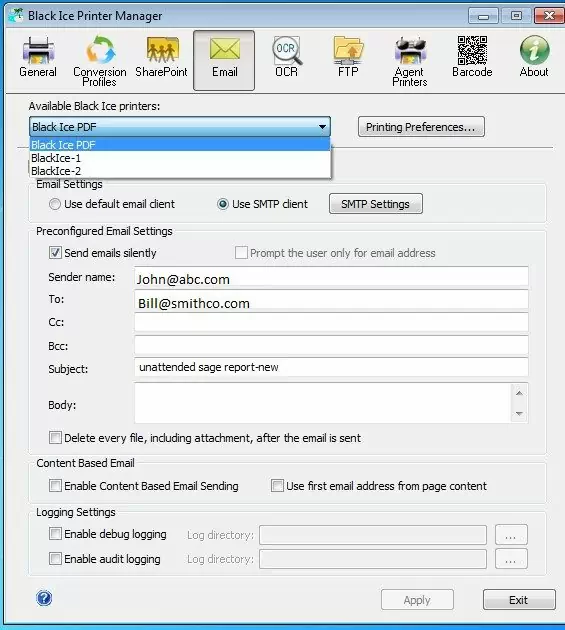Open Printing Preferences button
The height and width of the screenshot is (630, 565).
[421, 127]
